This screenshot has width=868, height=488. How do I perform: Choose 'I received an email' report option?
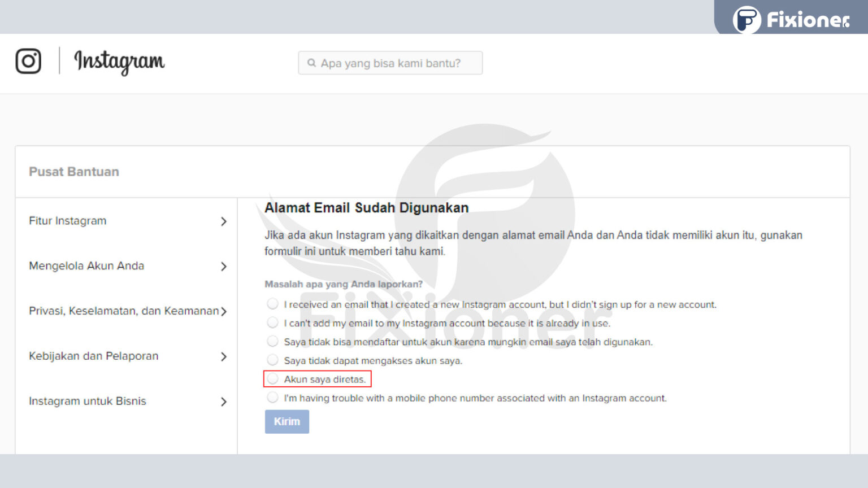[273, 304]
